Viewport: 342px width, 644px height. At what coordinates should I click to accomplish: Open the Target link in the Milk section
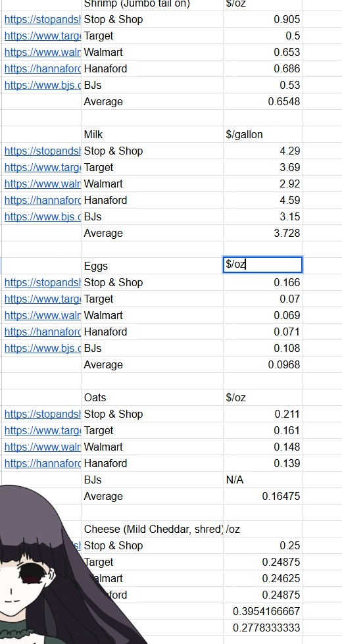[43, 167]
